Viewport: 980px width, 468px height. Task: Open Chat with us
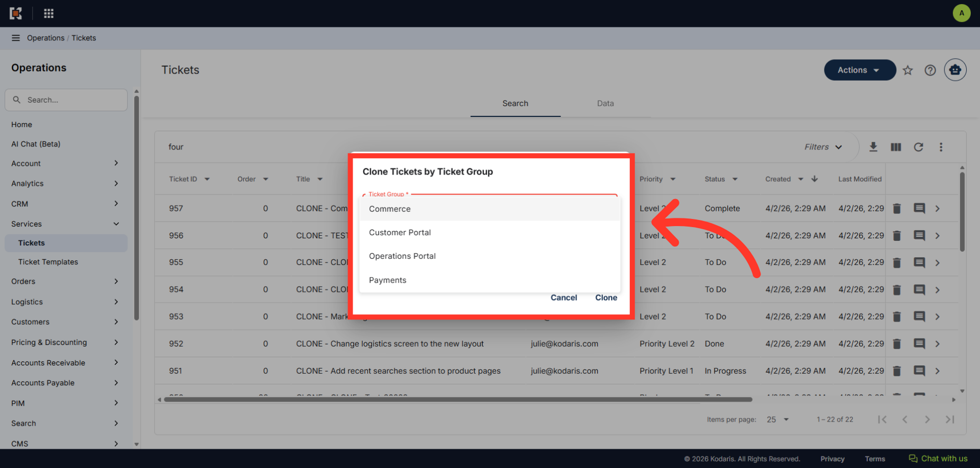pyautogui.click(x=938, y=458)
